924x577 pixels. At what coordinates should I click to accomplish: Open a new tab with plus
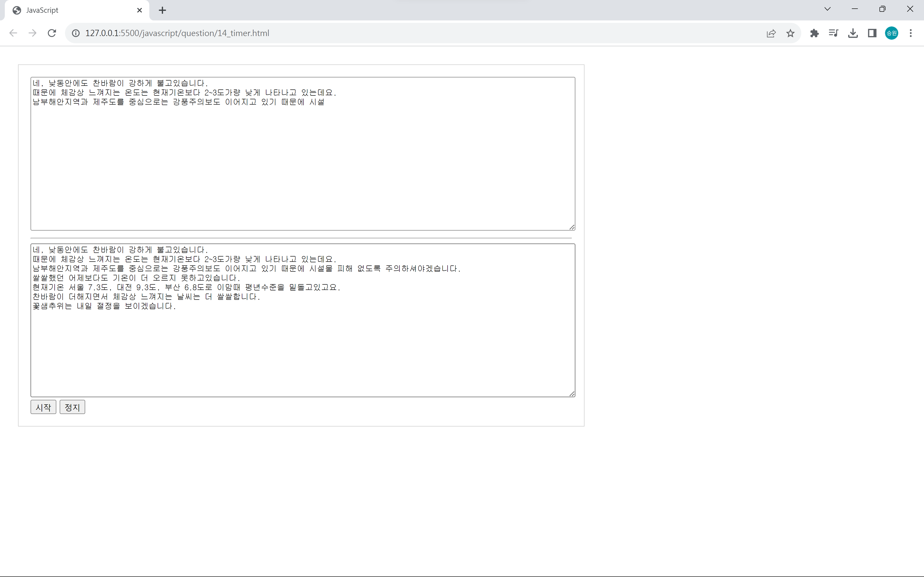[162, 10]
